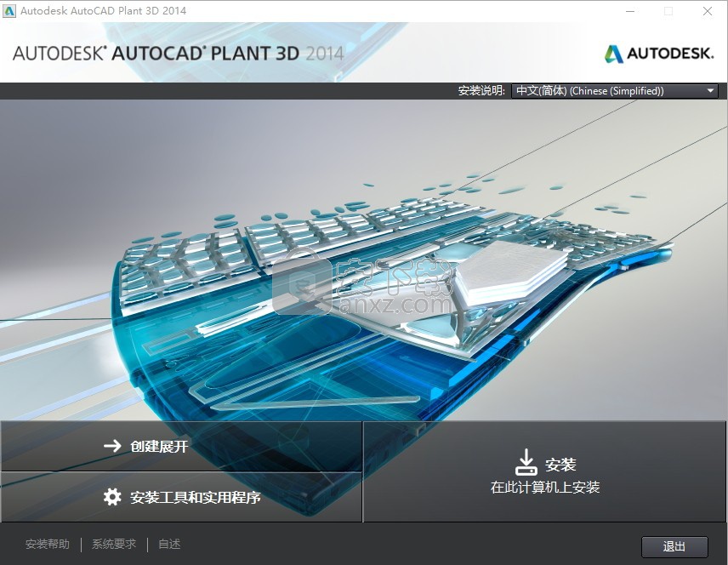Click the 创建展开 arrow icon
Screen dimensions: 728x565
[x=112, y=446]
